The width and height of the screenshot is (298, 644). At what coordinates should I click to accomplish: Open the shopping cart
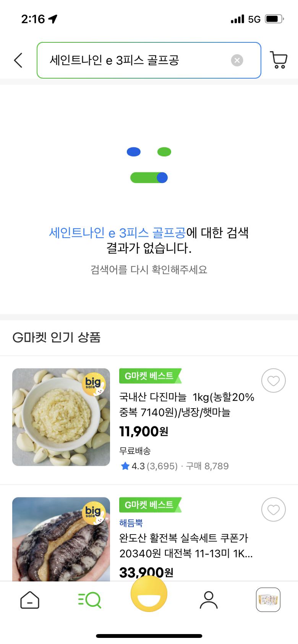[x=279, y=60]
